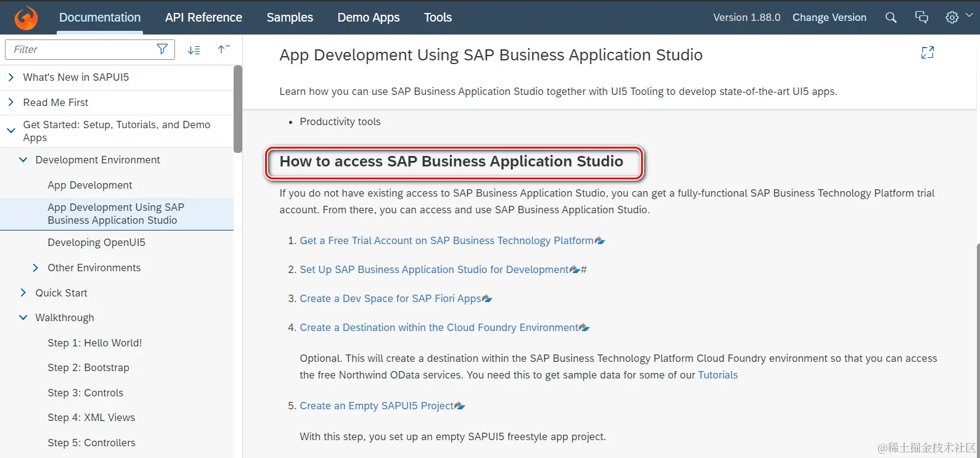Expand Quick Start node
Viewport: 980px width, 458px height.
click(23, 293)
